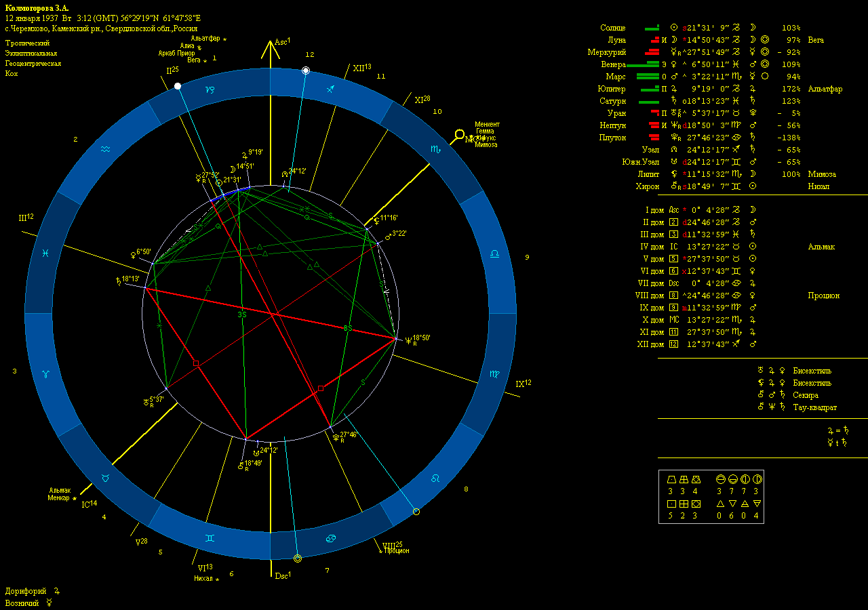Select the Сатурн row label

point(613,101)
